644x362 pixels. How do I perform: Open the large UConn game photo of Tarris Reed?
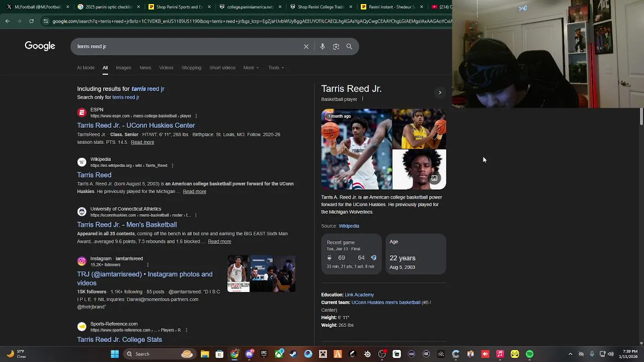356,149
